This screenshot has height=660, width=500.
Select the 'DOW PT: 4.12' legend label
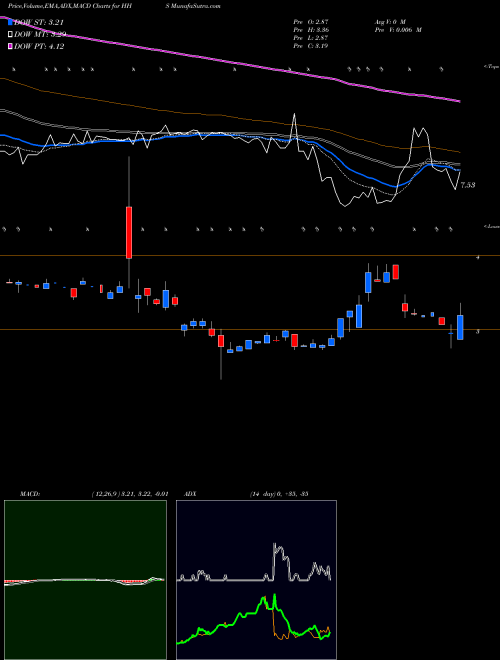39,47
